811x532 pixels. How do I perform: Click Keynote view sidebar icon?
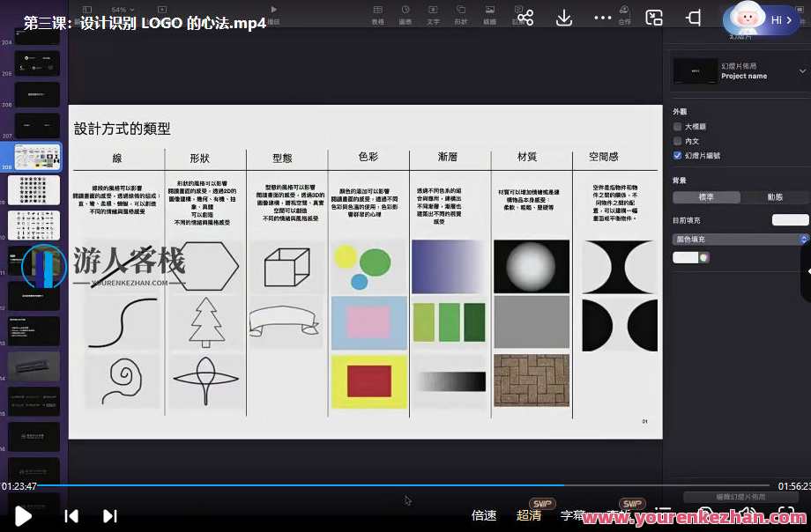(x=87, y=10)
